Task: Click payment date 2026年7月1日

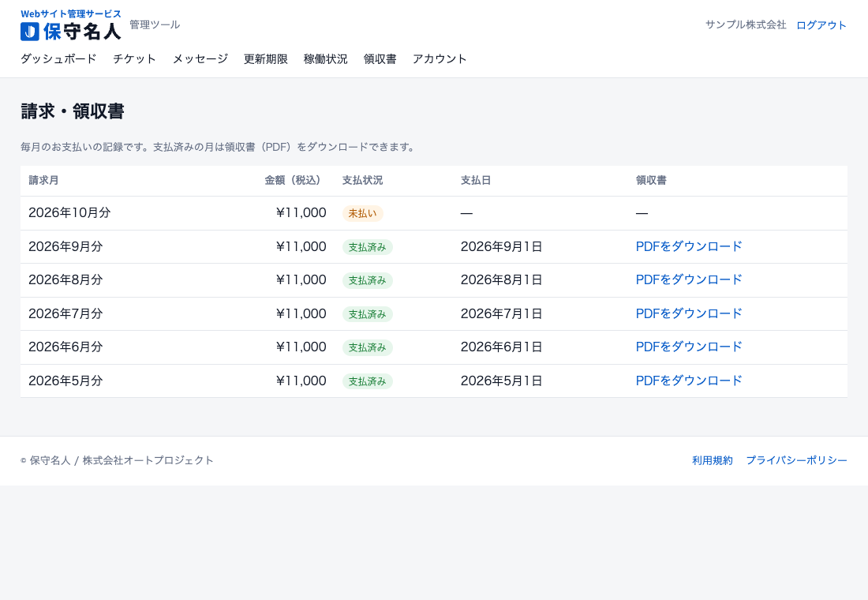Action: (x=502, y=313)
